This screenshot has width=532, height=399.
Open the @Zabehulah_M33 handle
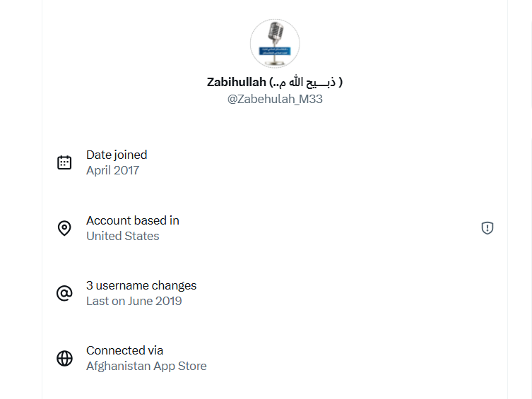pyautogui.click(x=275, y=100)
